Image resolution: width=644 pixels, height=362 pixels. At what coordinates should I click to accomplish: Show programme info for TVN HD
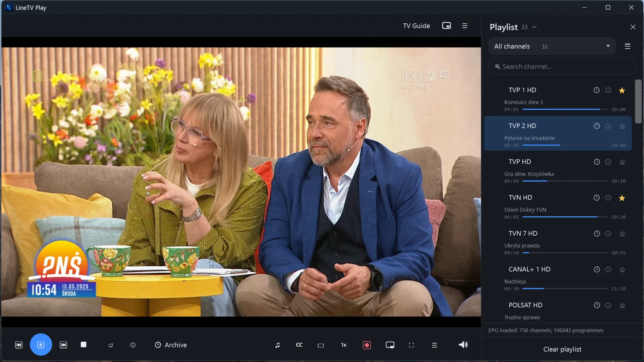coord(608,197)
